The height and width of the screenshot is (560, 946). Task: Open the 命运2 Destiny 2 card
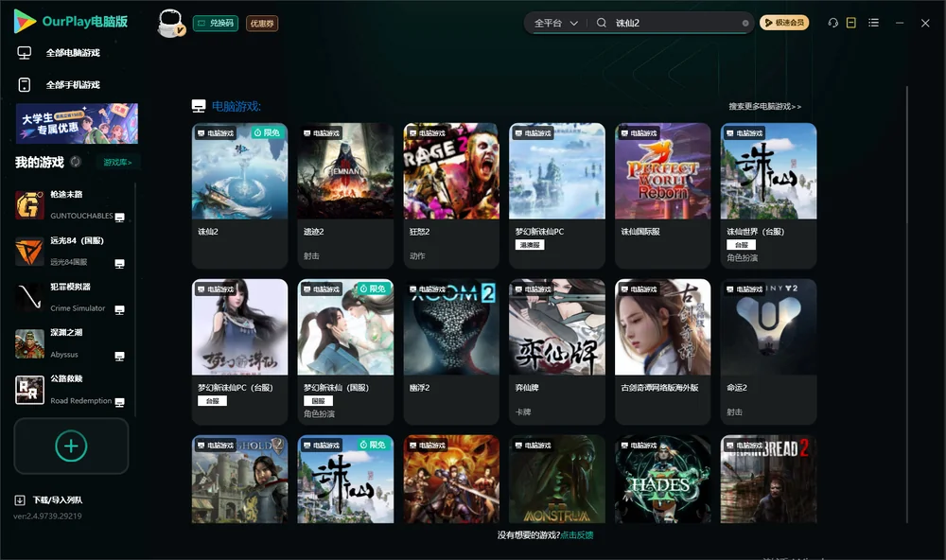point(768,352)
